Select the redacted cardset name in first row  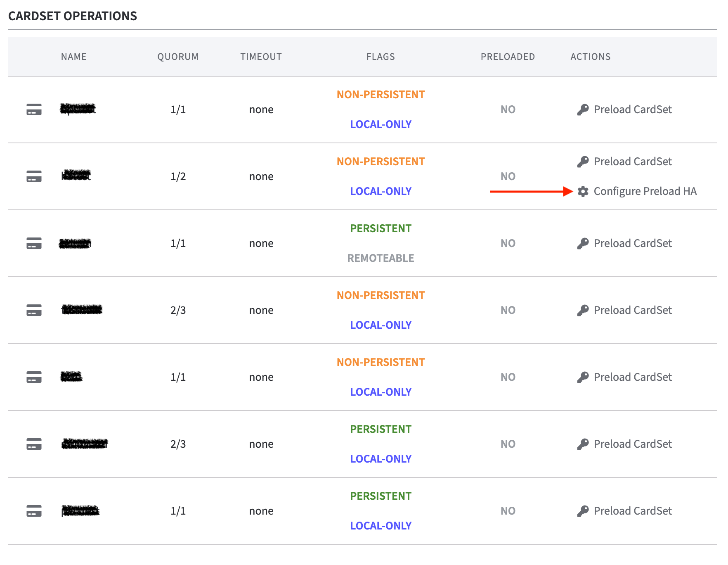[x=78, y=109]
